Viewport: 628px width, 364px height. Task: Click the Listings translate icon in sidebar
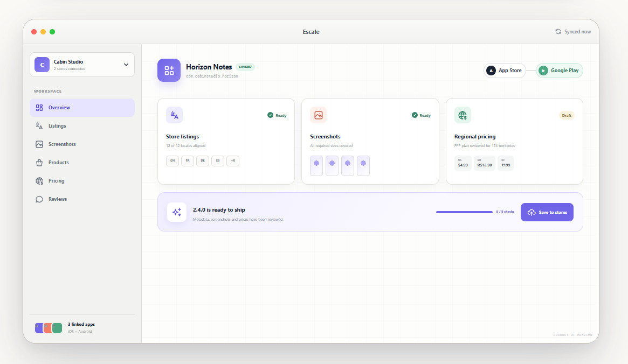pyautogui.click(x=39, y=126)
